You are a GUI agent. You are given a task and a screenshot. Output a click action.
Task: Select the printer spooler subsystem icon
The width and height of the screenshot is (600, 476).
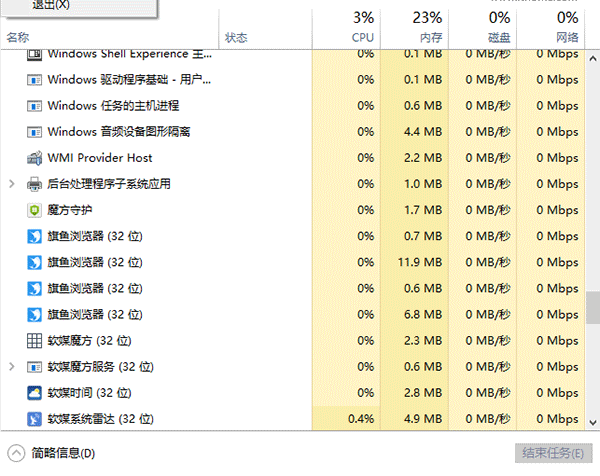coord(34,184)
